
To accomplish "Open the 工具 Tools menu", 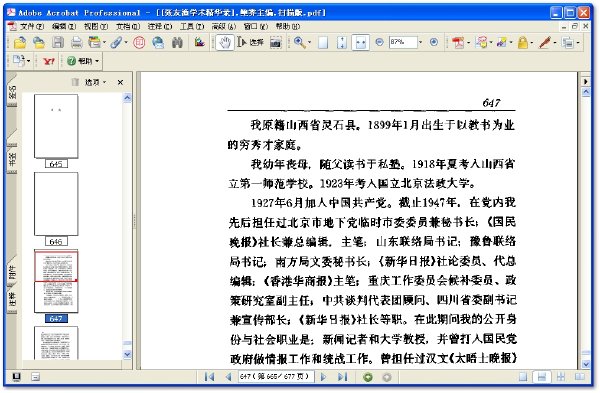I will pos(192,26).
